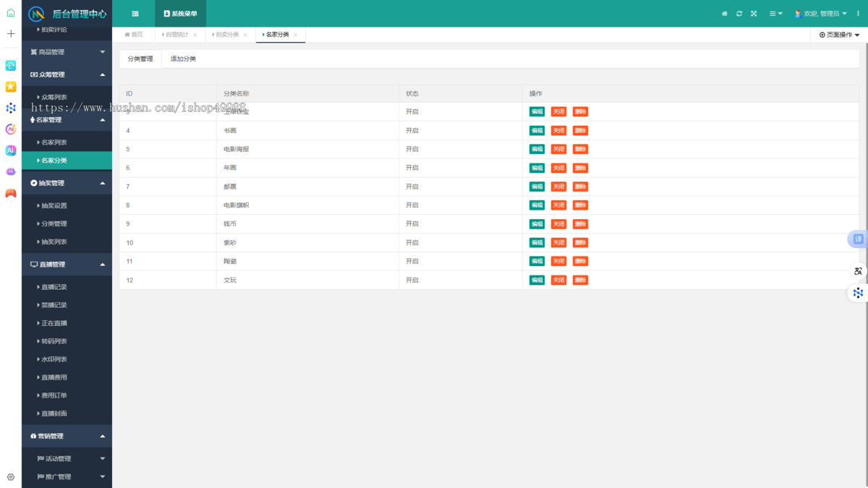Open the 欢迎, 管理员 user dropdown

coord(821,14)
